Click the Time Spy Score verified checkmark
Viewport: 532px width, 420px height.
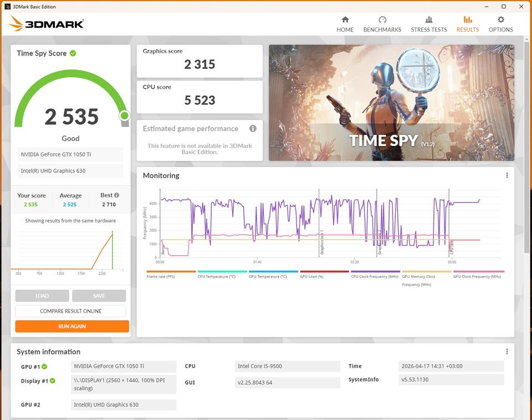(73, 53)
